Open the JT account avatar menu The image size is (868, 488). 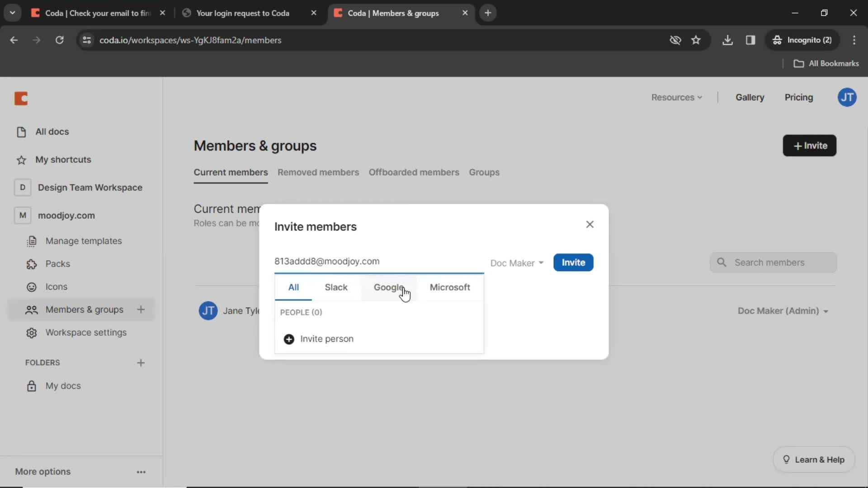coord(847,97)
